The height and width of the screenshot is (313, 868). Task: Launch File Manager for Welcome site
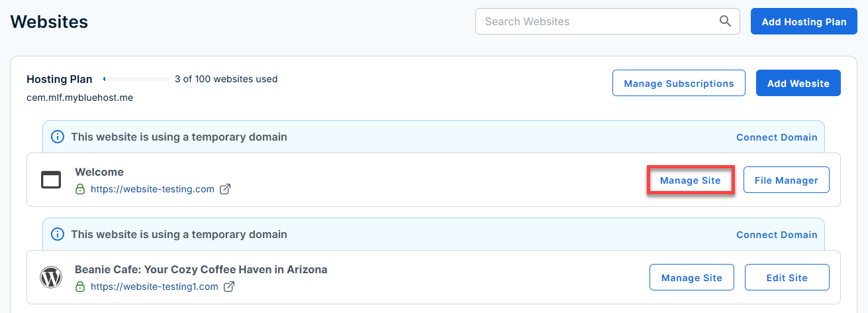pos(787,180)
